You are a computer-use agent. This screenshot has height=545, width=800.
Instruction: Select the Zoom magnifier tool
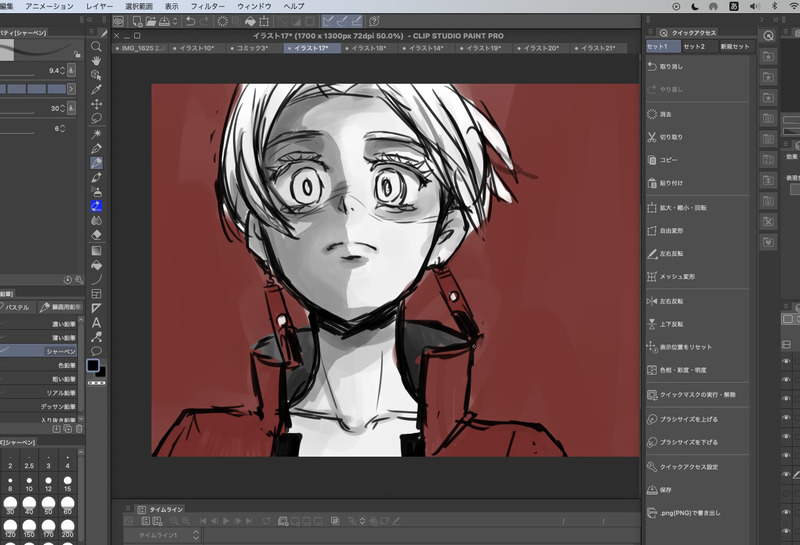pyautogui.click(x=96, y=46)
